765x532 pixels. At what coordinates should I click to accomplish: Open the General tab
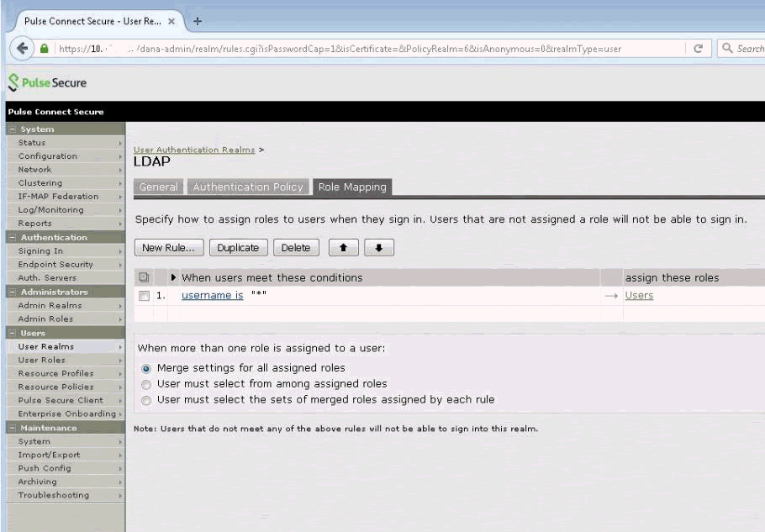[x=158, y=187]
